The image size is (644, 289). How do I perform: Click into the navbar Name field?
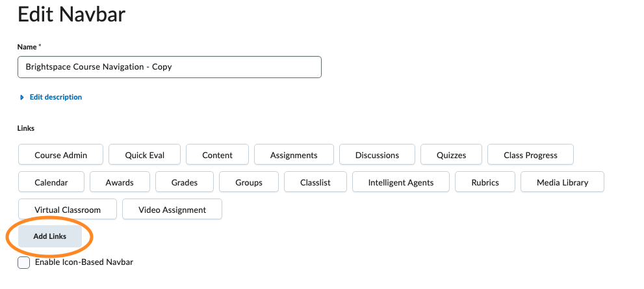click(x=169, y=67)
